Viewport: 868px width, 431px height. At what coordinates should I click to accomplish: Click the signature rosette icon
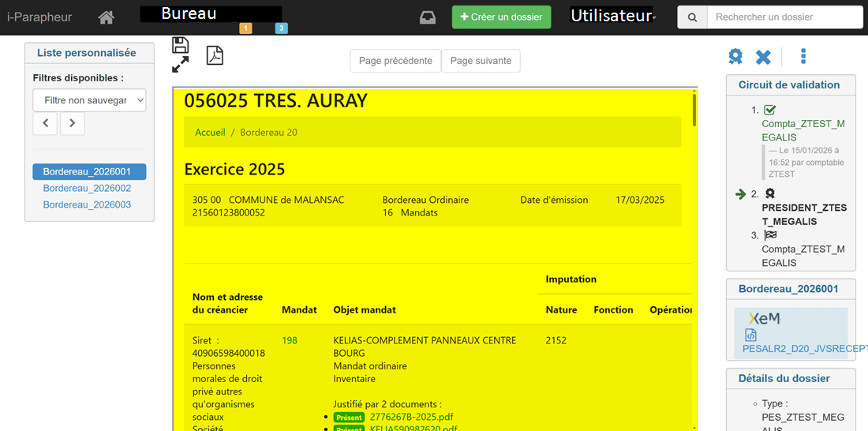(x=735, y=57)
